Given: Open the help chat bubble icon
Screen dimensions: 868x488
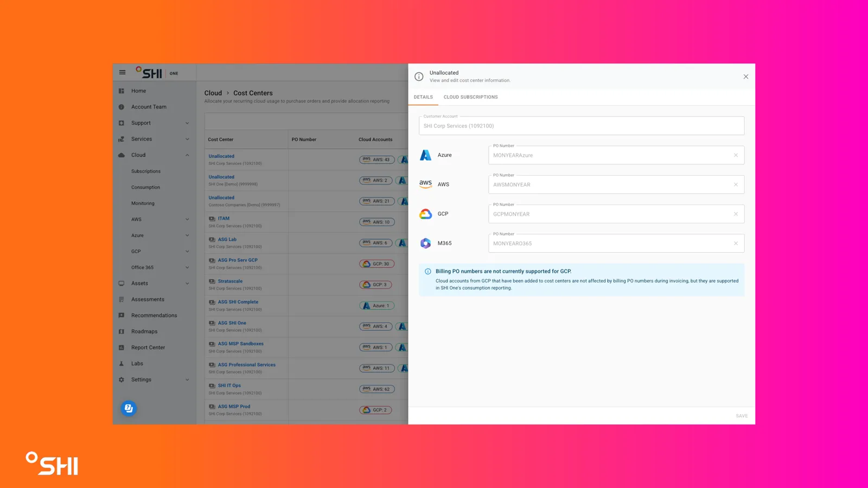Looking at the screenshot, I should point(129,408).
